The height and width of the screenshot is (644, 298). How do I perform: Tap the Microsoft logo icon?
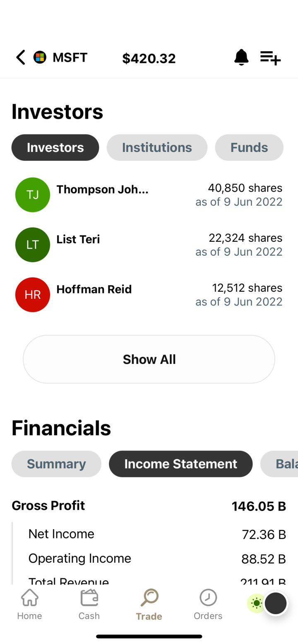click(40, 57)
